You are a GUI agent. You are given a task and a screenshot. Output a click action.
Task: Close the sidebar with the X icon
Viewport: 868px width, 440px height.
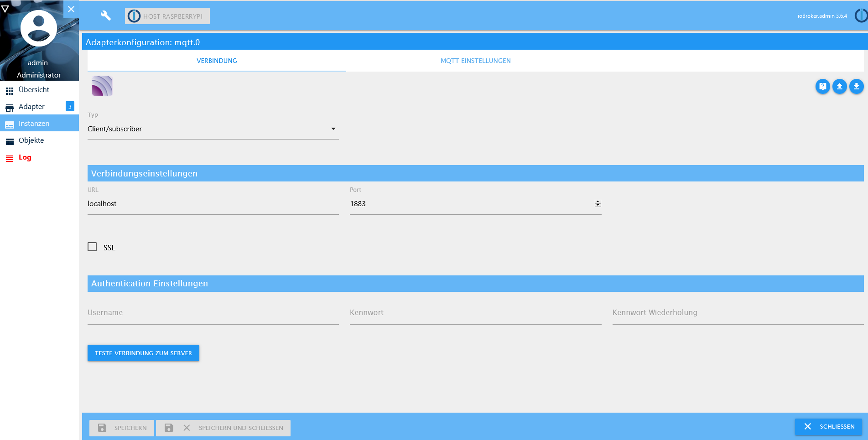(71, 9)
